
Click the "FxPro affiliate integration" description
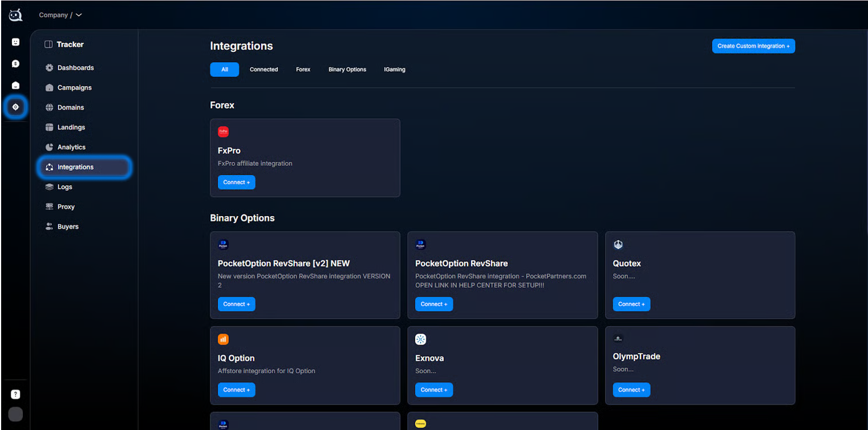click(255, 164)
